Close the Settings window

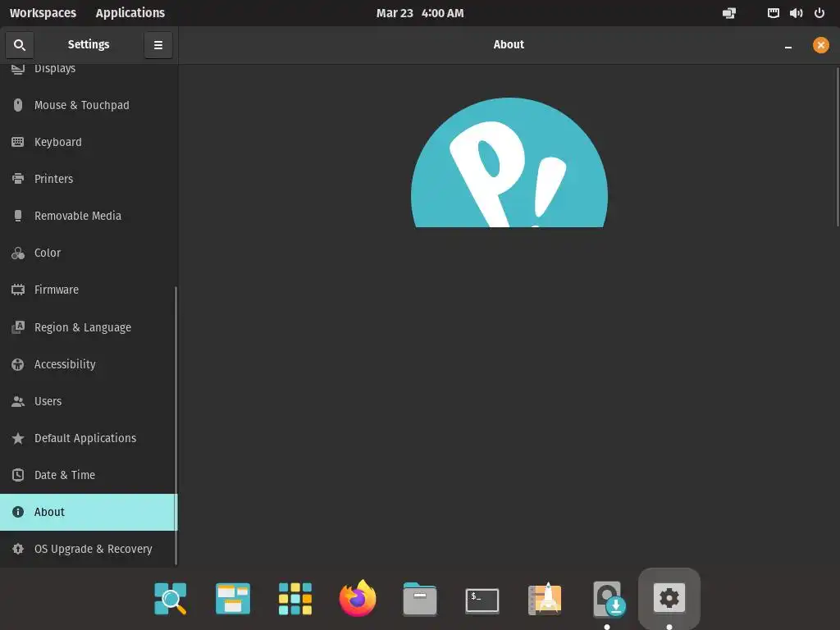click(820, 45)
